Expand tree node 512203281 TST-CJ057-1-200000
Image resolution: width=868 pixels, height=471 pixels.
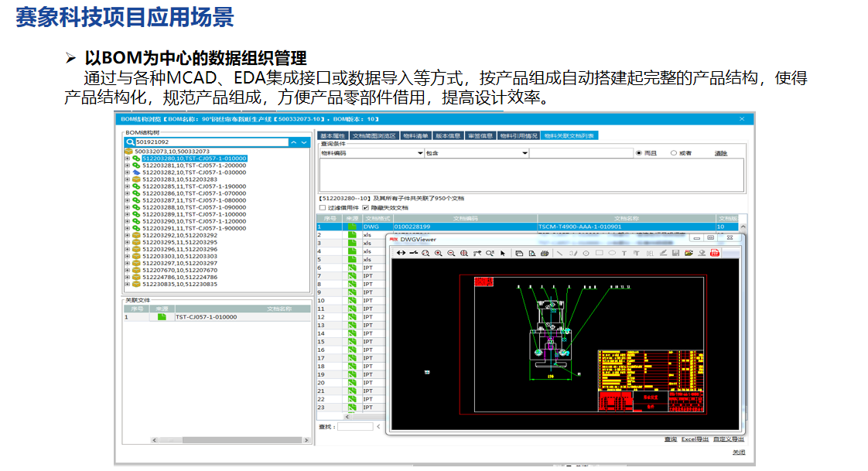tap(127, 166)
